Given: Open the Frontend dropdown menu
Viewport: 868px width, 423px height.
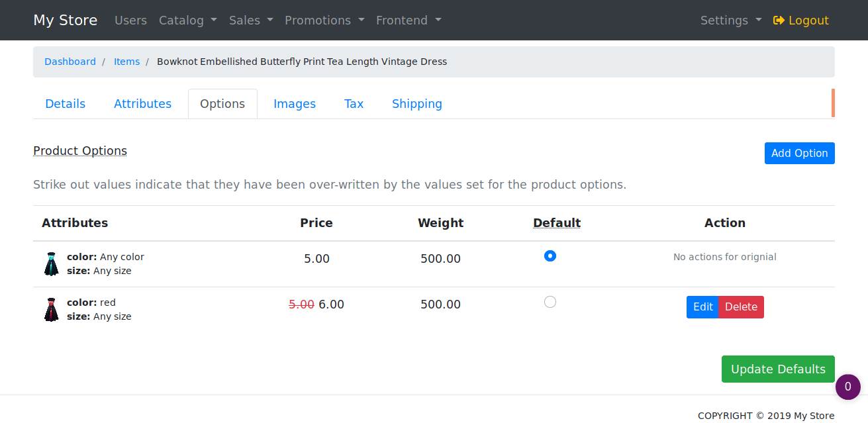Looking at the screenshot, I should 409,21.
